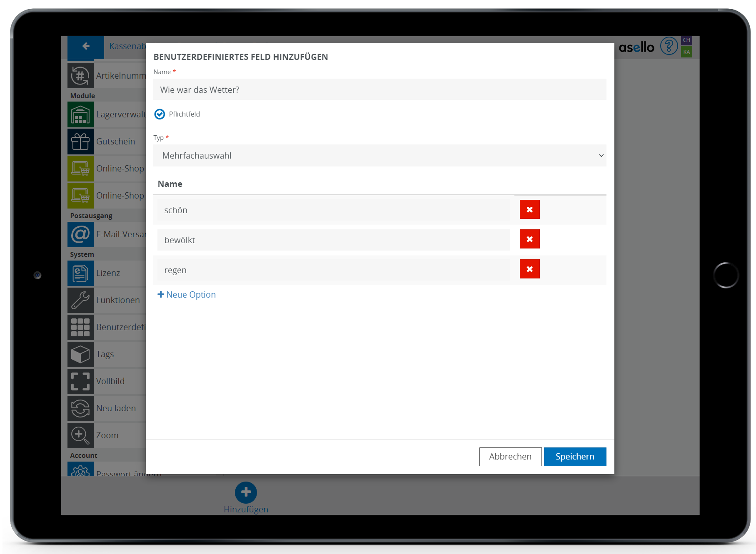Delete the 'regen' option row

click(529, 269)
